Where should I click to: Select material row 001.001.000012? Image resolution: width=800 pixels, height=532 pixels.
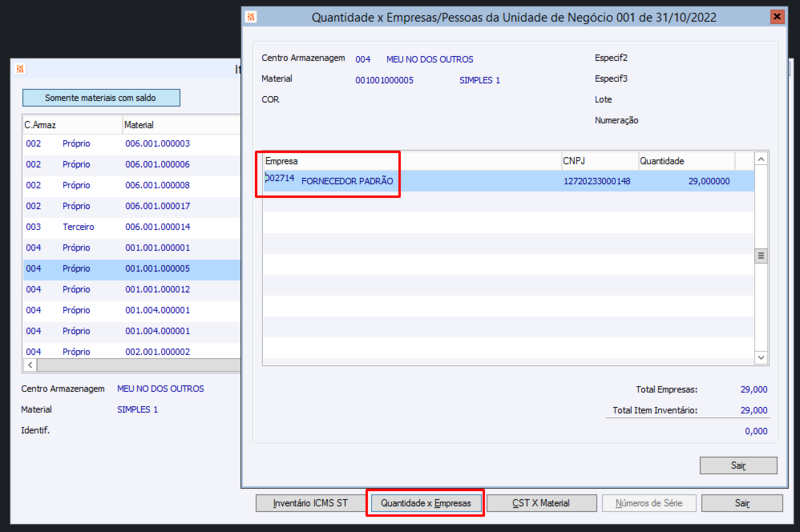click(x=132, y=290)
